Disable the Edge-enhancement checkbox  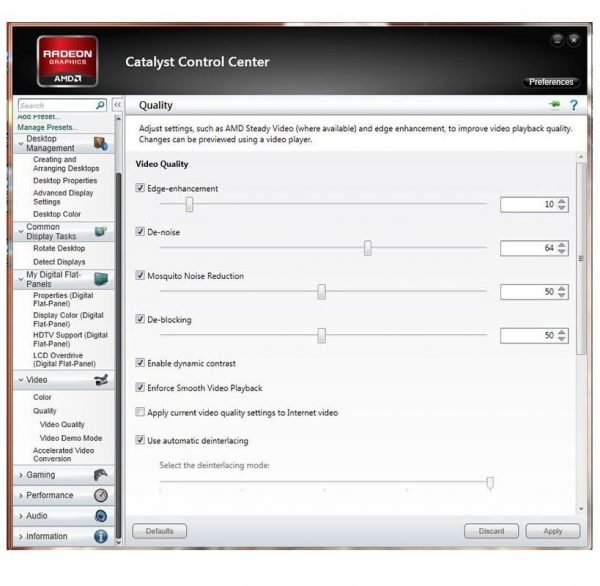click(140, 188)
